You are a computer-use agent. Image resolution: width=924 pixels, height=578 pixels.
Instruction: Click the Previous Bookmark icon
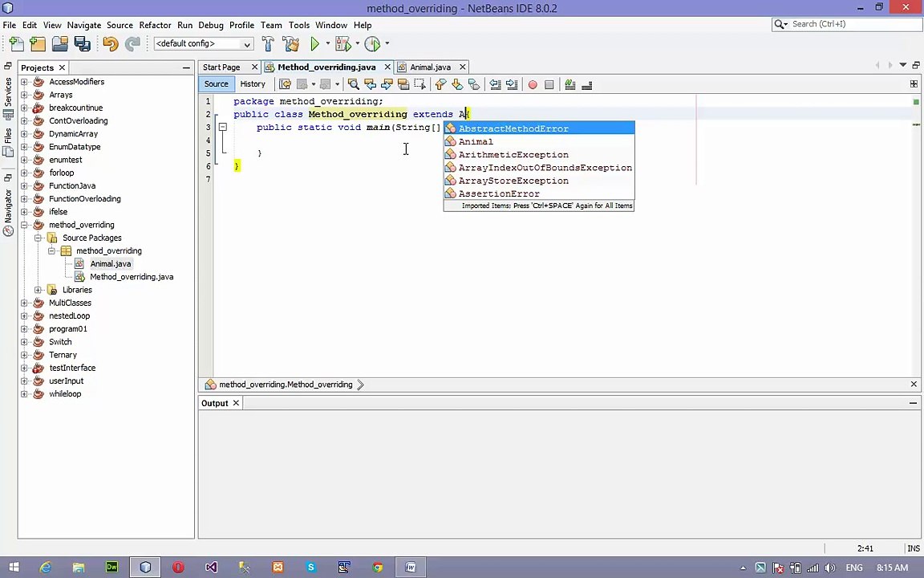tap(440, 84)
